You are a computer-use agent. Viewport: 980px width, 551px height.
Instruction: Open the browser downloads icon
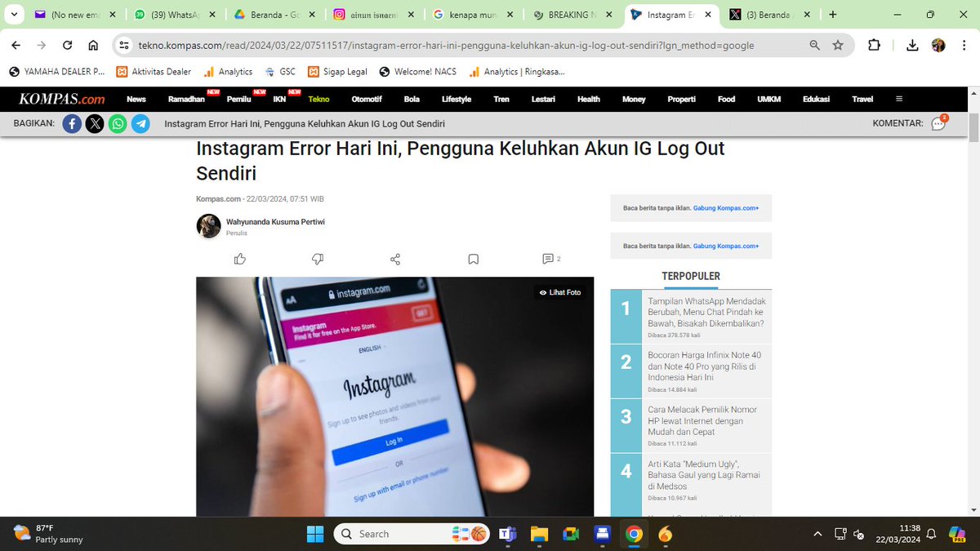click(913, 46)
